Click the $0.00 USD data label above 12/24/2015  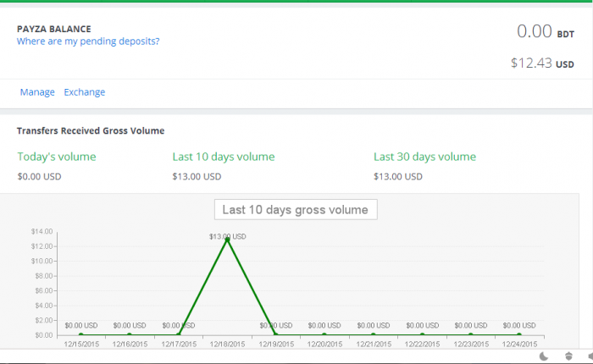point(519,325)
